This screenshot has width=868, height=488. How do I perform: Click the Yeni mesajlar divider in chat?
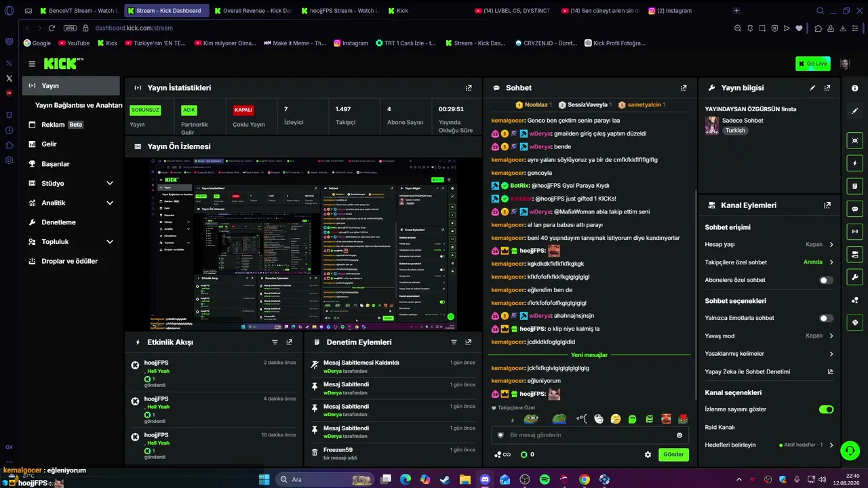pos(589,355)
